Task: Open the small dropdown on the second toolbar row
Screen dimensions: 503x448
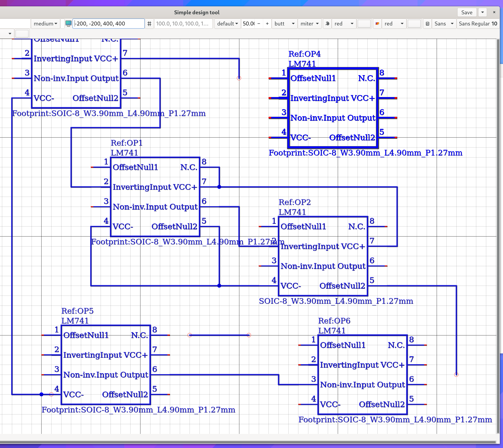Action: point(10,34)
